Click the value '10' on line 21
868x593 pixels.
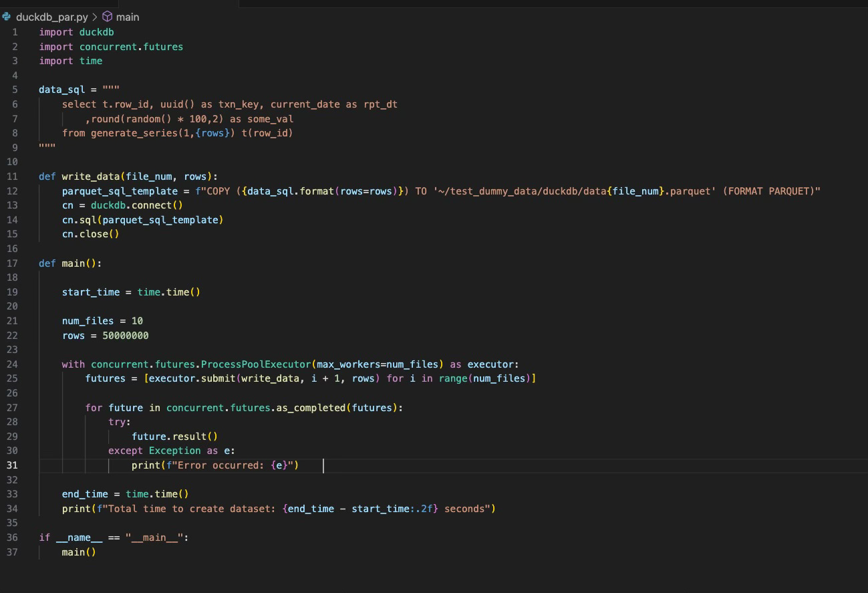tap(137, 321)
